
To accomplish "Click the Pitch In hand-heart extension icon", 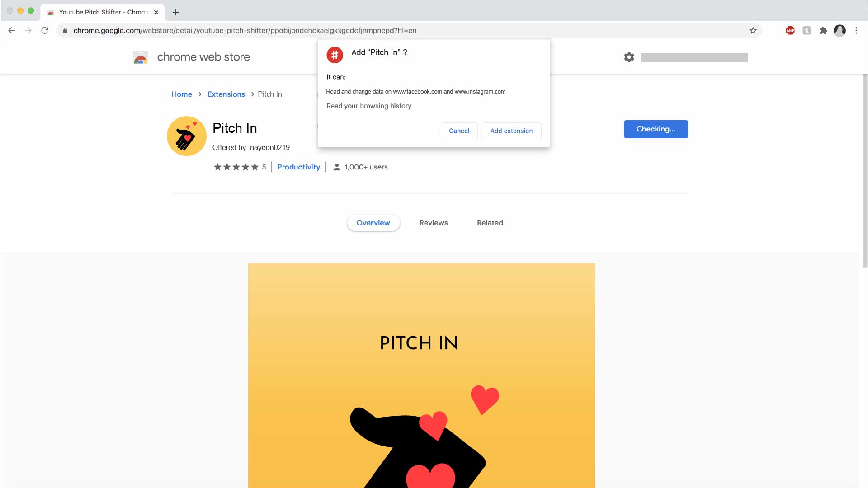I will tap(187, 136).
